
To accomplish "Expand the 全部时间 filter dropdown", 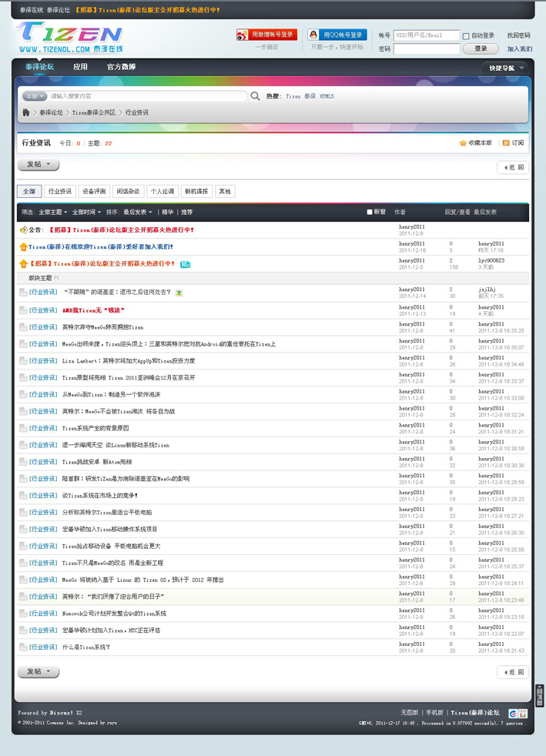I will (87, 212).
